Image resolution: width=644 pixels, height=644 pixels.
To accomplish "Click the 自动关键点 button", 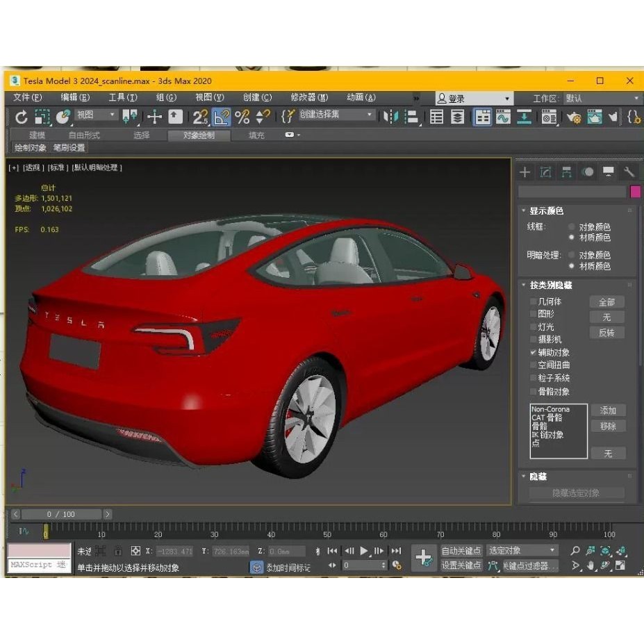I will pos(461,551).
